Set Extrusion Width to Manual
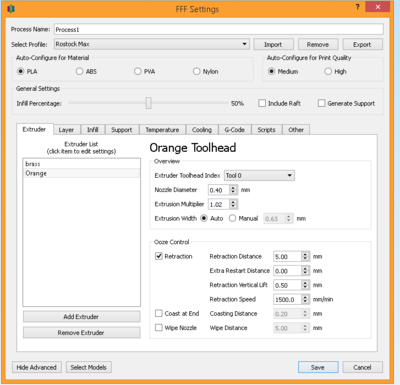 [232, 218]
